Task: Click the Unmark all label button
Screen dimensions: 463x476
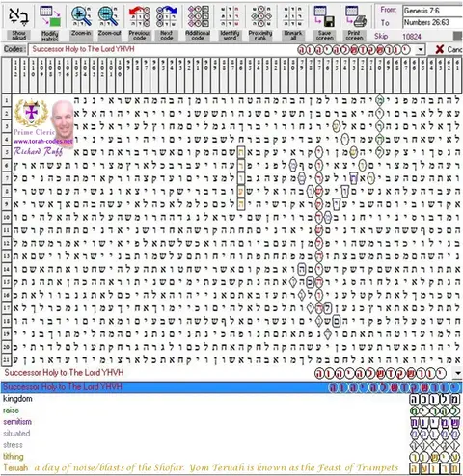Action: [x=292, y=36]
